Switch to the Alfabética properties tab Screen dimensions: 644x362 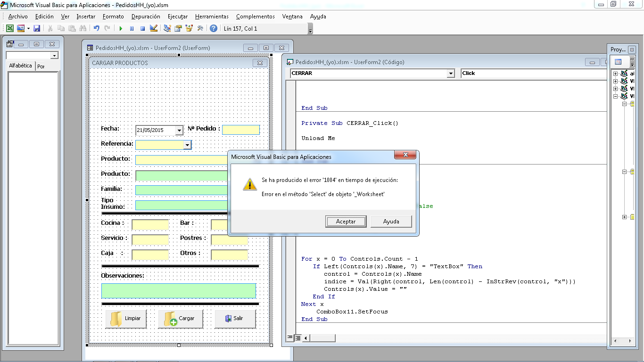point(20,66)
